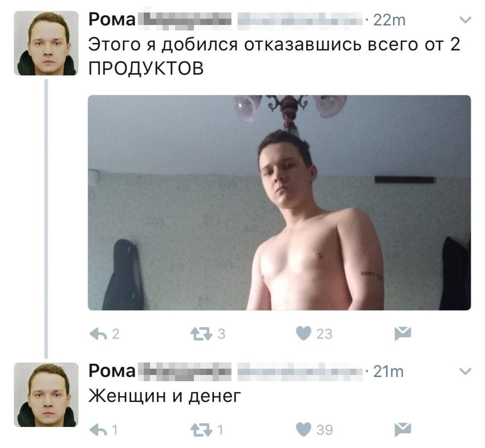
Task: Reply to the first tweet with 2 replies
Action: click(98, 334)
